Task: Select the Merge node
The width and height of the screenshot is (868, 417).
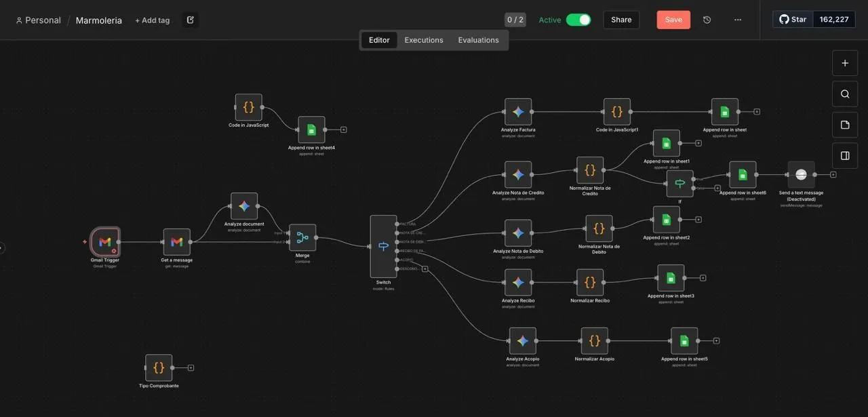Action: tap(302, 238)
